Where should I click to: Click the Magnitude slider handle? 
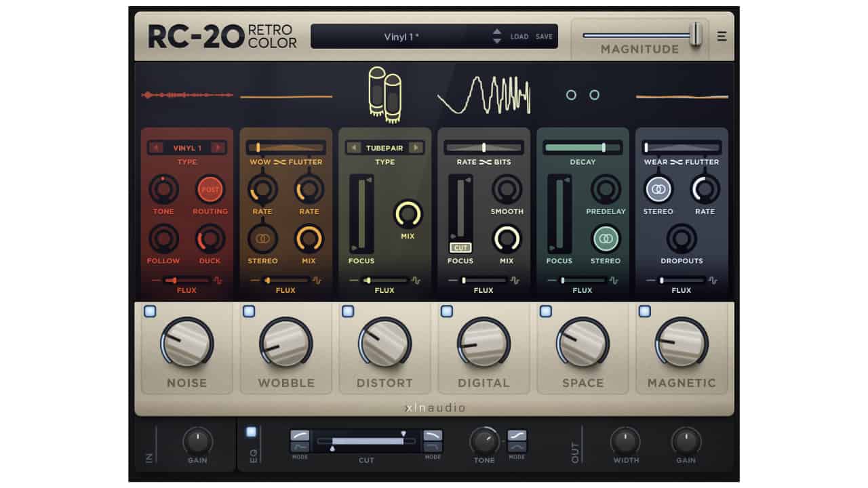(x=696, y=35)
